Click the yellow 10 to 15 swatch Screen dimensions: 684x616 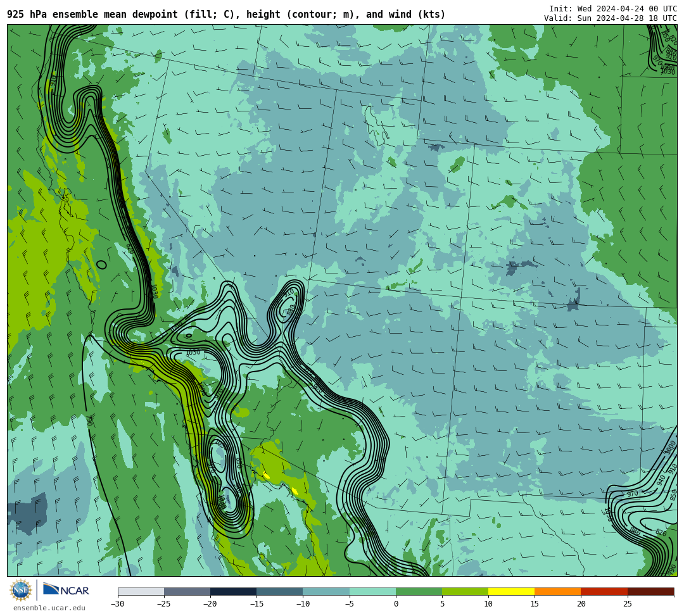(511, 591)
